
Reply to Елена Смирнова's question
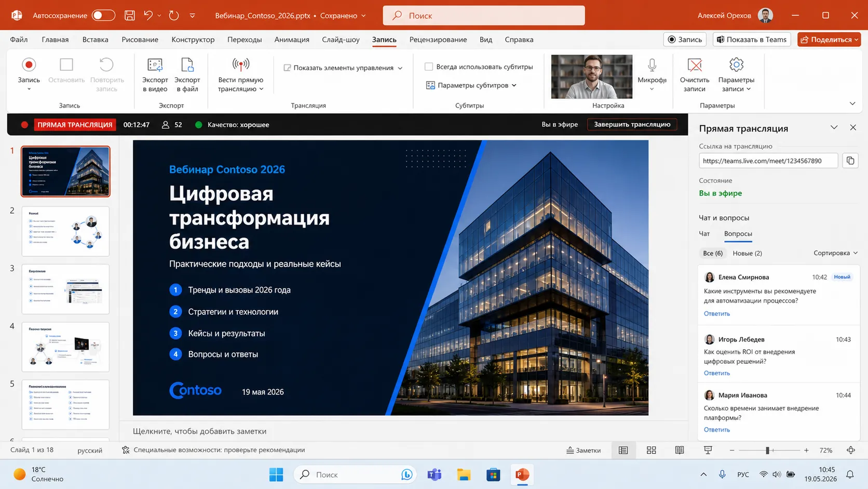point(717,314)
